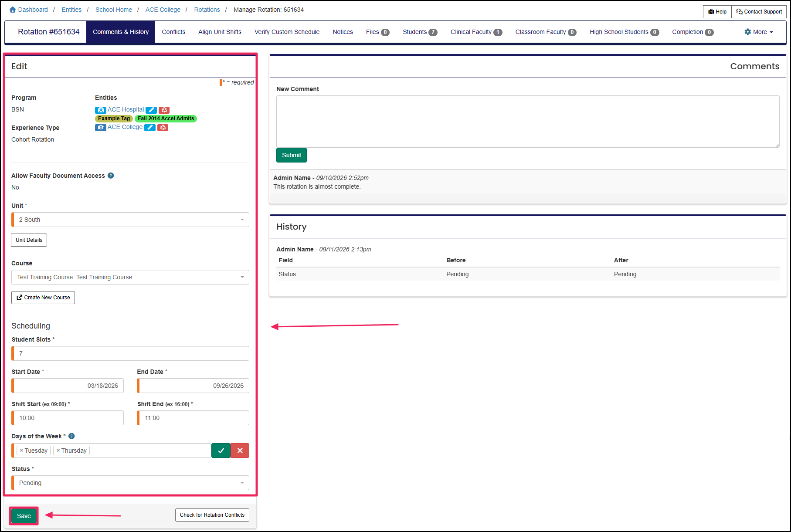Open the Students tab
791x532 pixels.
pos(420,32)
